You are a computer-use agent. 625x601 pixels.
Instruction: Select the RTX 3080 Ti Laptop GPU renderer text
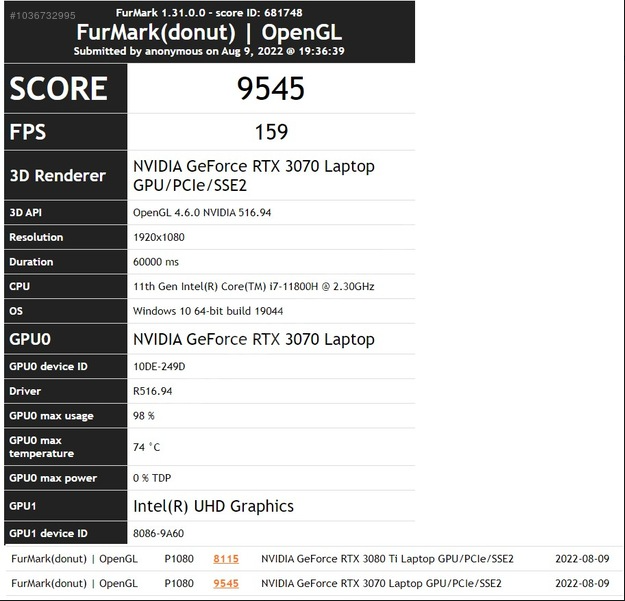pos(387,559)
